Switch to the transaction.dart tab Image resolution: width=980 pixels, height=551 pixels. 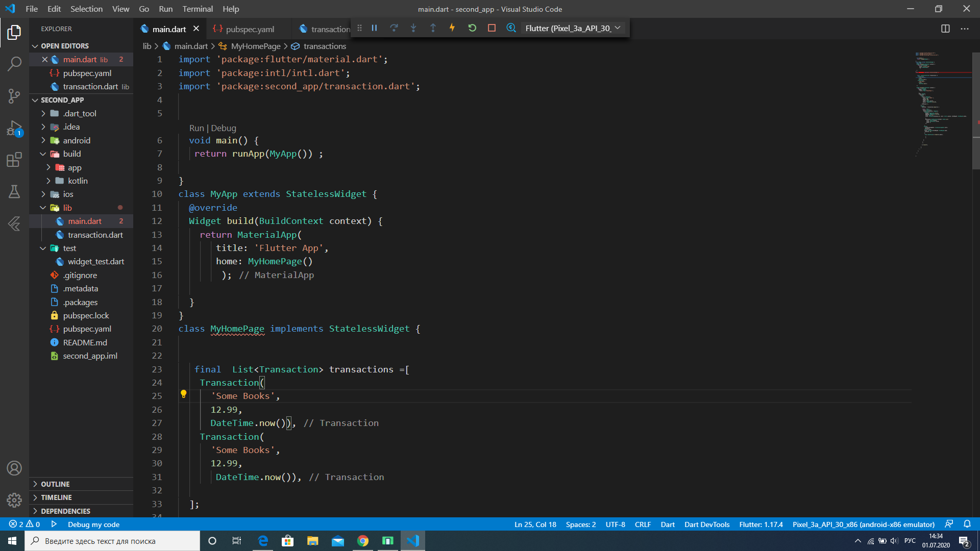[x=324, y=29]
